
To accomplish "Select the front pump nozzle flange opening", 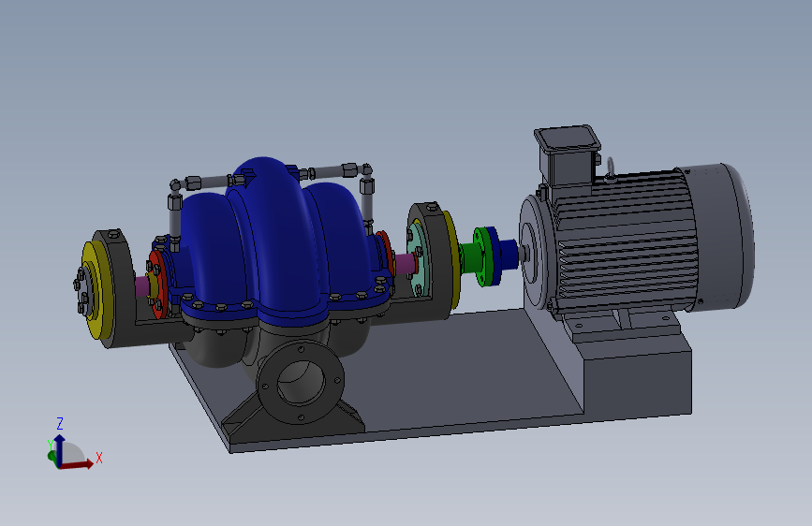I will click(302, 383).
